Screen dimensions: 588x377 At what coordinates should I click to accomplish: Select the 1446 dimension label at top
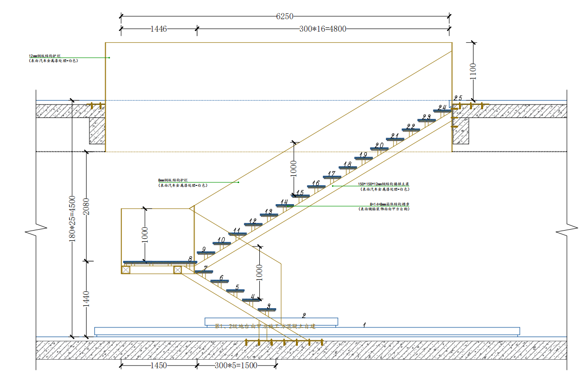point(158,29)
